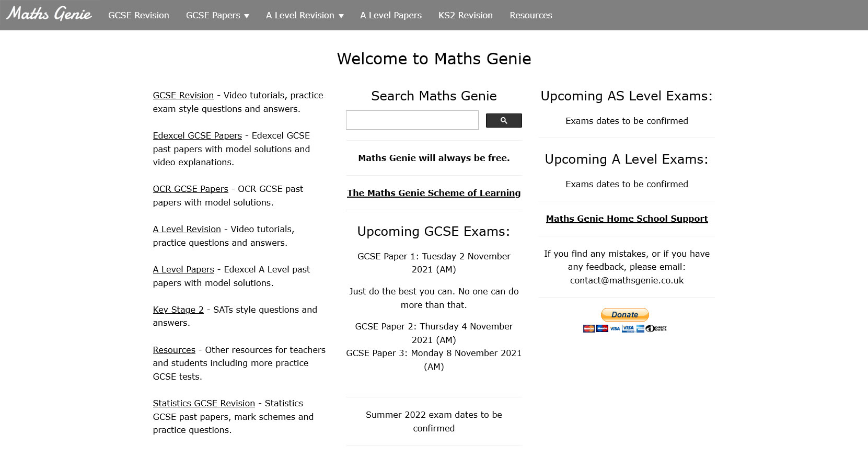Click the GCSE Paper 1 date text
Viewport: 868px width, 468px height.
[x=434, y=262]
